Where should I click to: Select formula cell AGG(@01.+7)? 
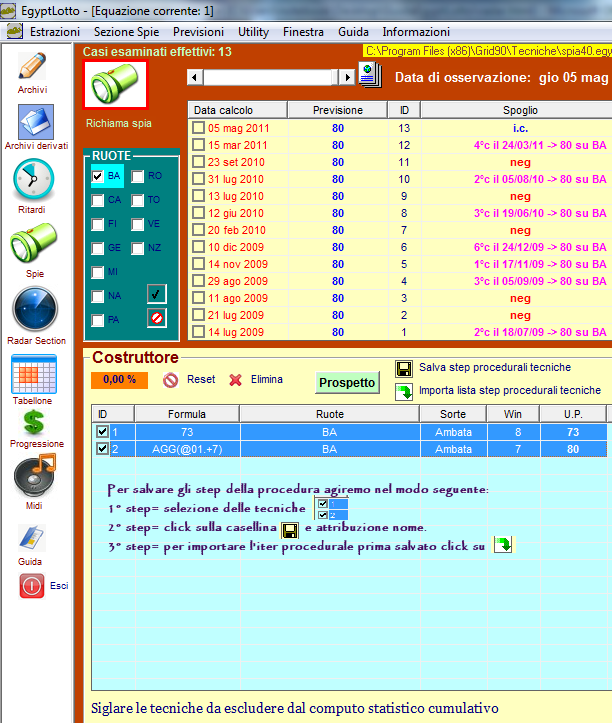click(x=187, y=449)
